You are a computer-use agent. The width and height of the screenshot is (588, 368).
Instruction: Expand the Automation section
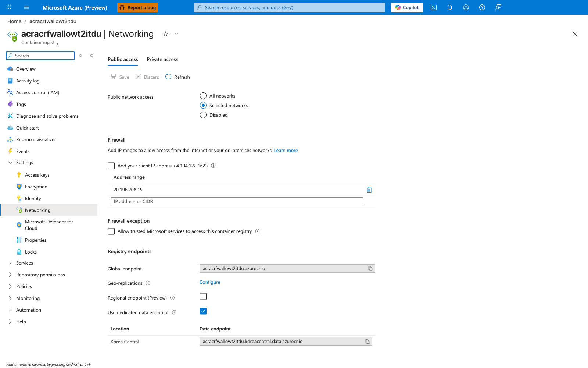pos(10,310)
